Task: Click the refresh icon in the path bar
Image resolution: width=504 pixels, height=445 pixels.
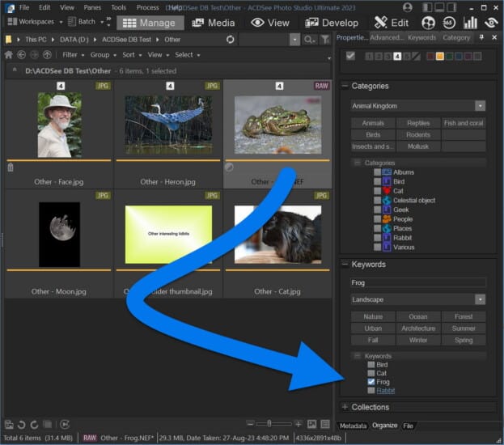Action: tap(231, 39)
